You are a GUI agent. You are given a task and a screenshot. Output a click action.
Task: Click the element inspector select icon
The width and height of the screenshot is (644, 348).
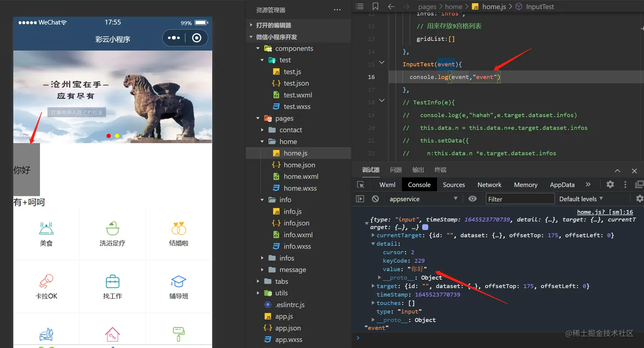click(x=361, y=184)
